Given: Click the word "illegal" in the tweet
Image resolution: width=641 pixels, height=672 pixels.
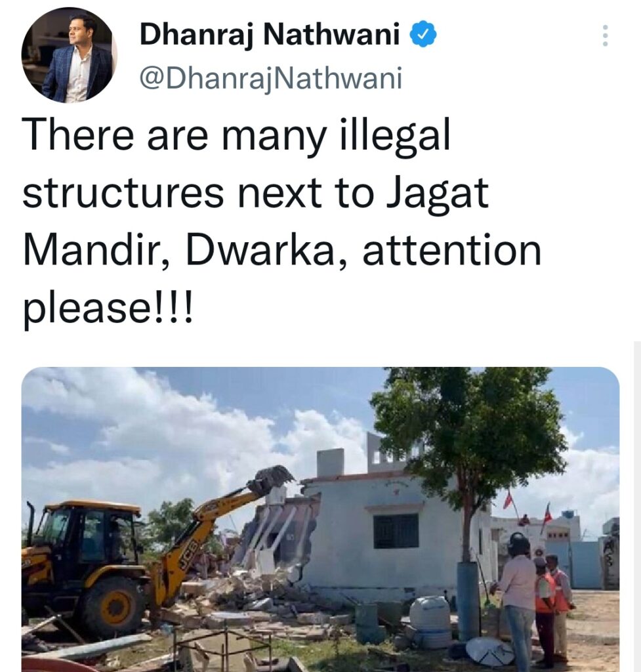Looking at the screenshot, I should tap(394, 136).
